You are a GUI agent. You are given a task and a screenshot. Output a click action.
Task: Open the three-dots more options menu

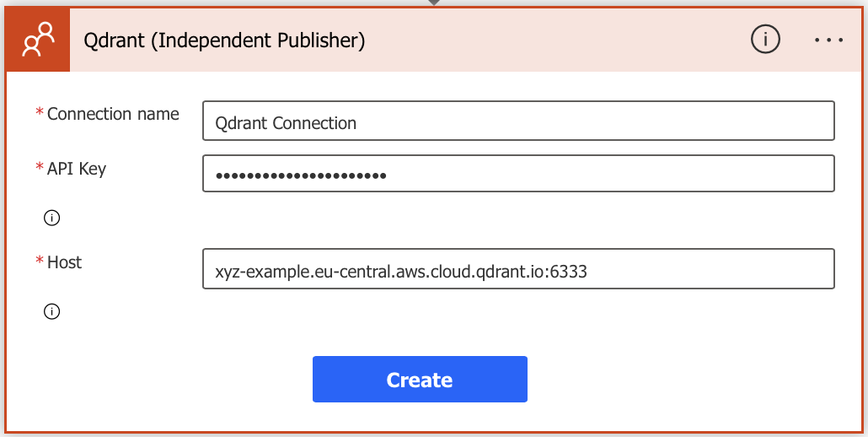click(828, 40)
